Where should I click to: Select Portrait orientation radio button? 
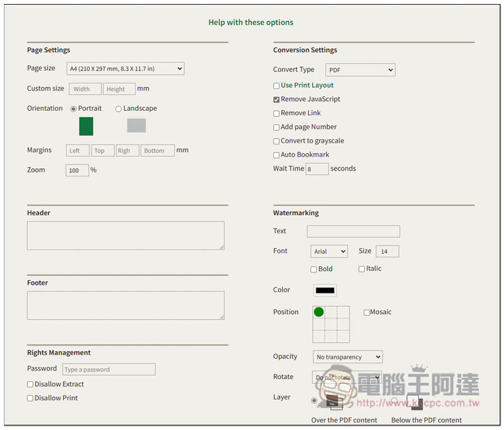point(73,109)
